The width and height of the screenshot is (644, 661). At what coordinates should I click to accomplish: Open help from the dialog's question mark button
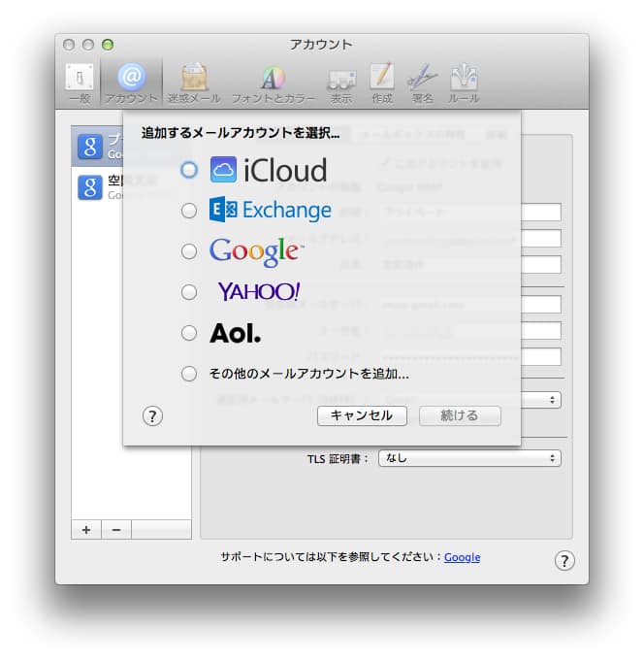(x=152, y=415)
